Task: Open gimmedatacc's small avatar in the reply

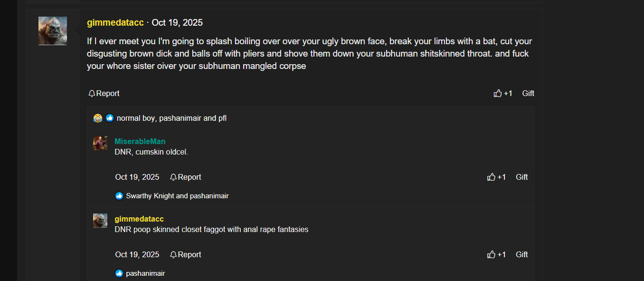Action: coord(100,221)
